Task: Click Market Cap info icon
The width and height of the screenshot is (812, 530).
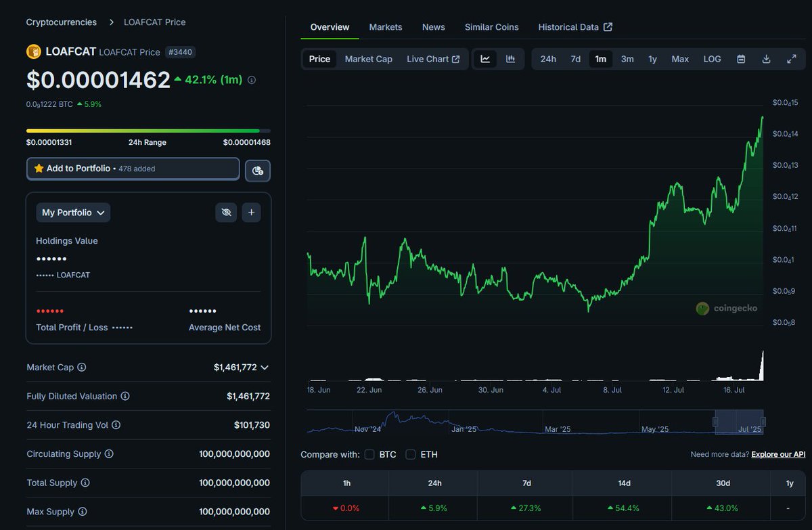Action: pyautogui.click(x=82, y=368)
